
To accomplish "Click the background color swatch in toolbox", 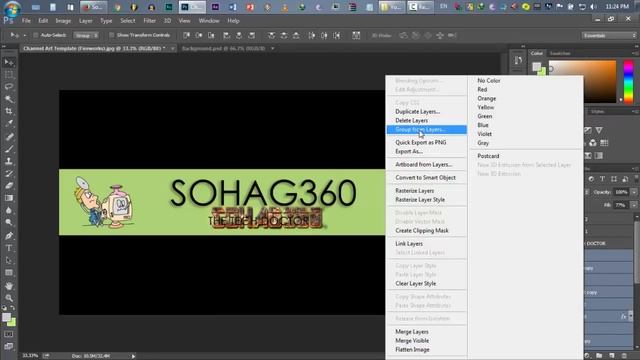I will (13, 322).
